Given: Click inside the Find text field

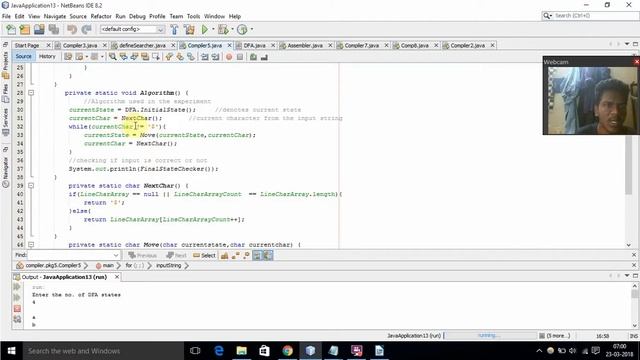Looking at the screenshot, I should click(x=70, y=255).
